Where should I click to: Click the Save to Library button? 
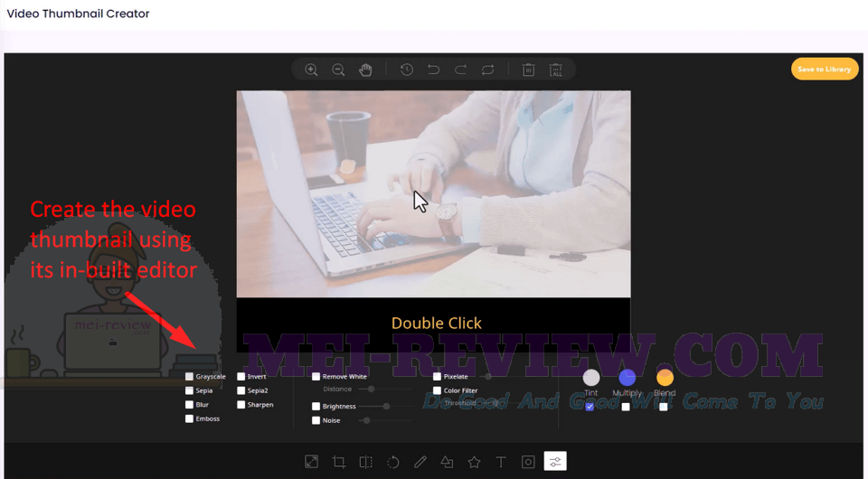(825, 70)
